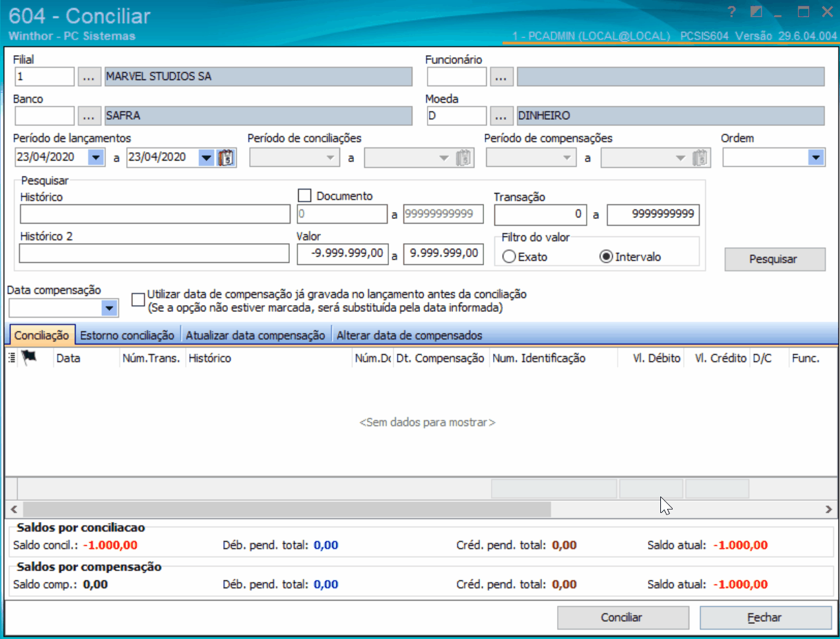Open calendar icon after Período de lançamentos
This screenshot has width=840, height=639.
pos(226,158)
